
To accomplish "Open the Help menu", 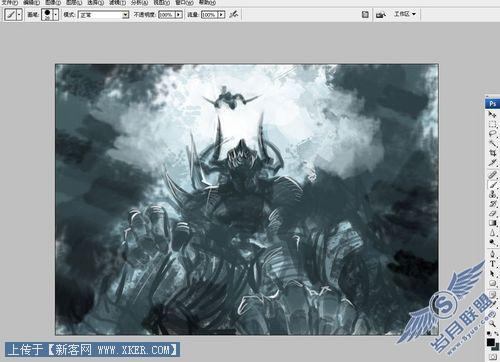I will (x=207, y=2).
